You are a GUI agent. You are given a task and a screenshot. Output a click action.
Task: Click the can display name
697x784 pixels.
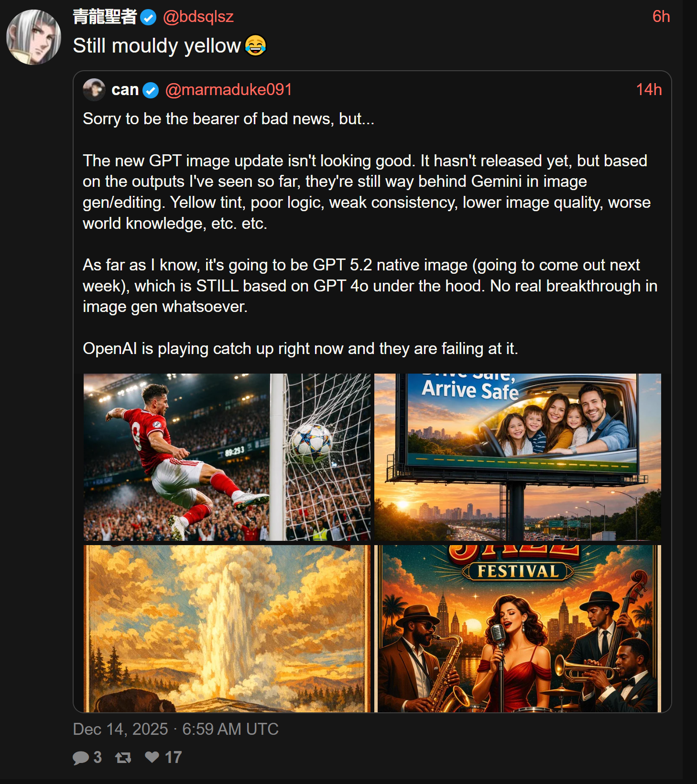tap(125, 89)
